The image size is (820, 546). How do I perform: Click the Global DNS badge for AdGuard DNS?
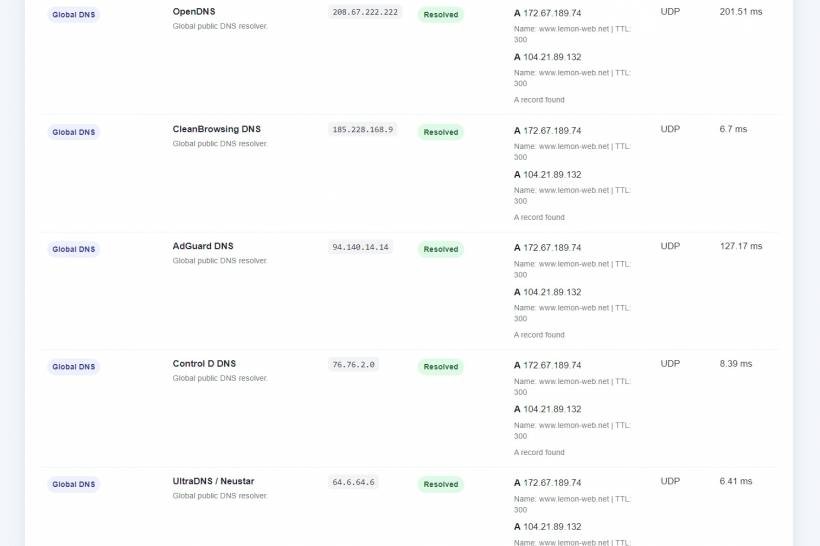(74, 249)
